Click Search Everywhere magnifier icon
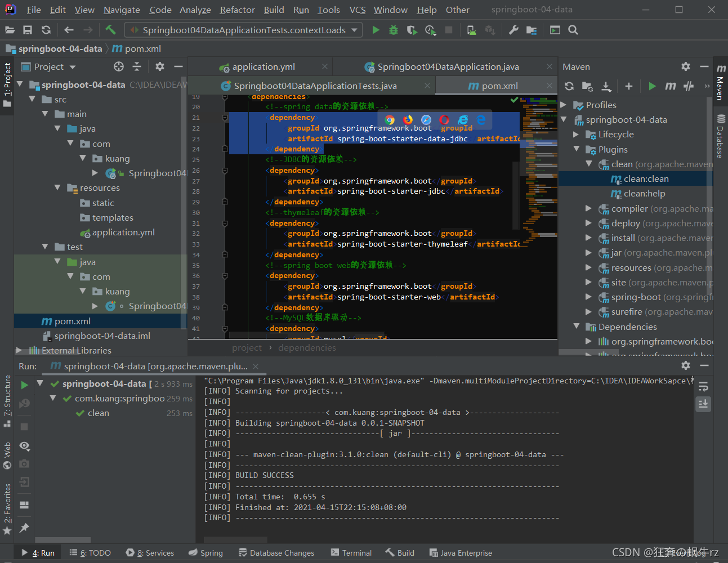Viewport: 728px width, 563px height. [x=573, y=30]
